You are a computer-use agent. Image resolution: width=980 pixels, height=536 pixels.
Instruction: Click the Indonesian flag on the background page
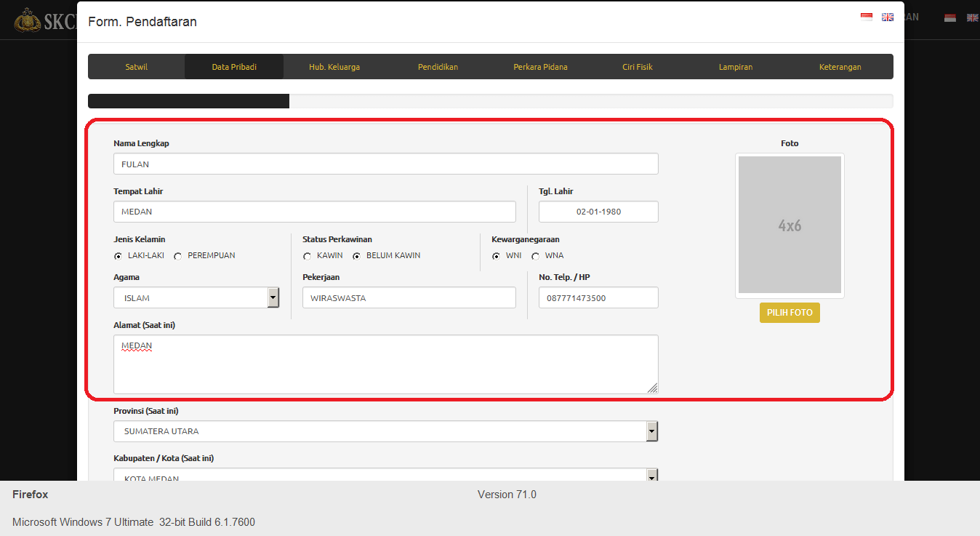click(x=950, y=17)
